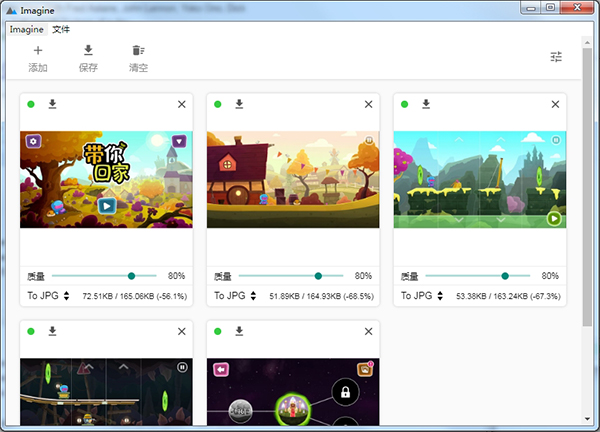Click the scrollbar down arrow
This screenshot has height=432, width=600.
pyautogui.click(x=587, y=419)
